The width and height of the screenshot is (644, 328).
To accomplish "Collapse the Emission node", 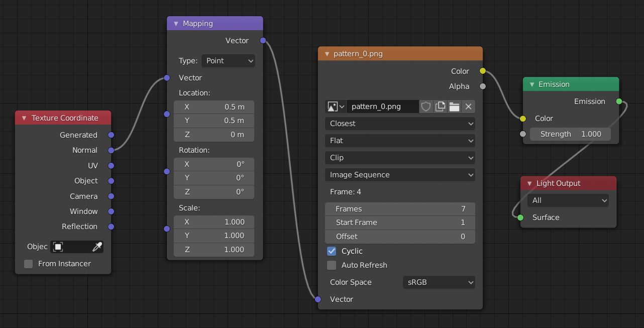I will click(x=531, y=84).
